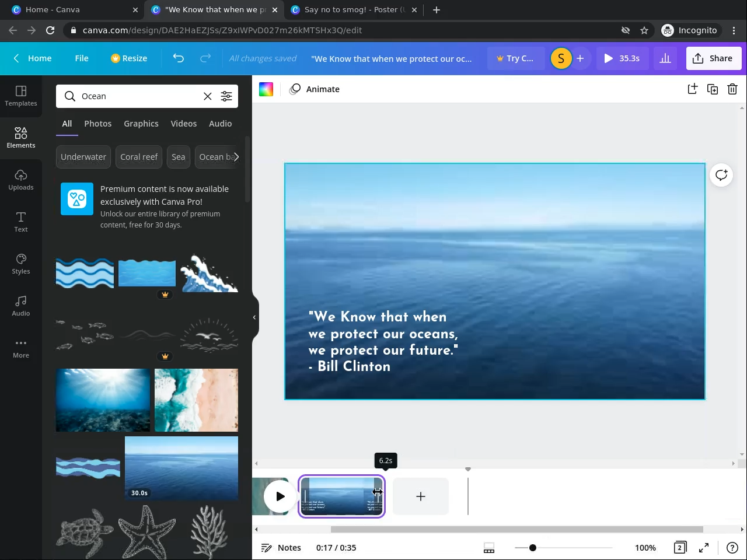The width and height of the screenshot is (747, 560).
Task: Edit the design title field
Action: (392, 58)
